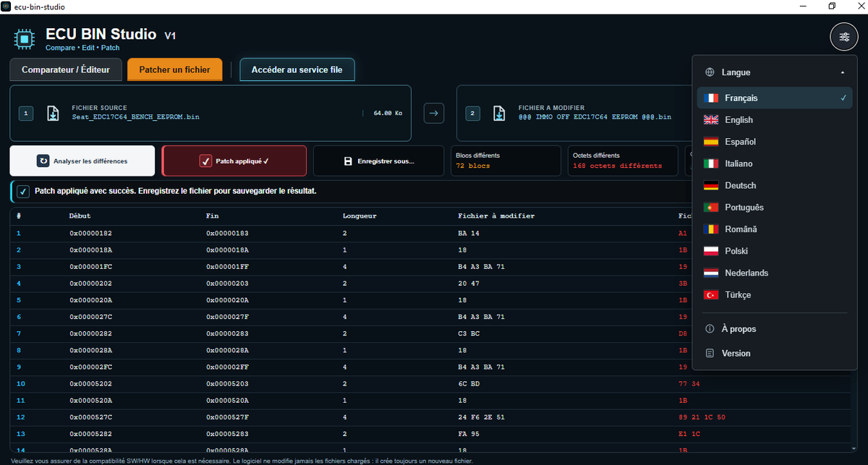Click the arrow between source and target files
This screenshot has height=465, width=868.
[433, 113]
